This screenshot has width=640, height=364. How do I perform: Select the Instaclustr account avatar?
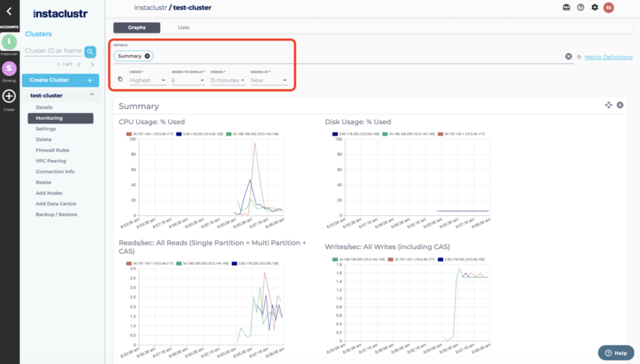(9, 42)
